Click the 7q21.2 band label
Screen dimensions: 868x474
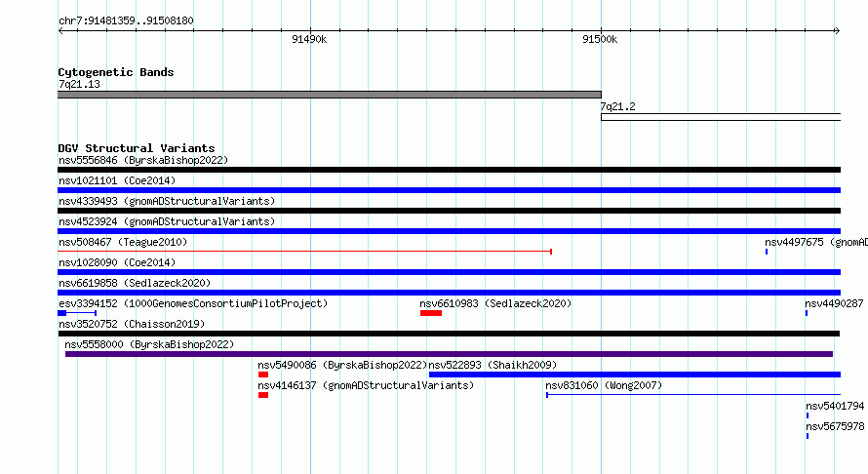[617, 106]
